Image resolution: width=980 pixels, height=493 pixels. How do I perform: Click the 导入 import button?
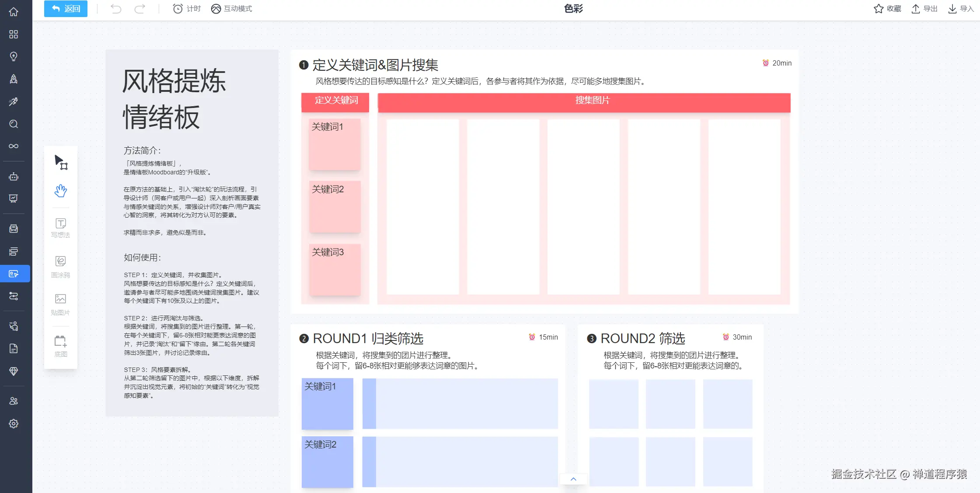(961, 9)
